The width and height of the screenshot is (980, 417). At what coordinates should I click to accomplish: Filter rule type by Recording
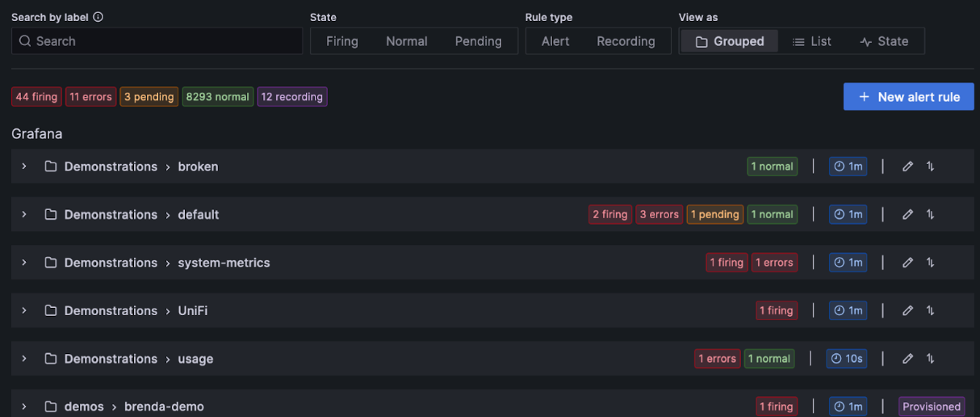(626, 41)
